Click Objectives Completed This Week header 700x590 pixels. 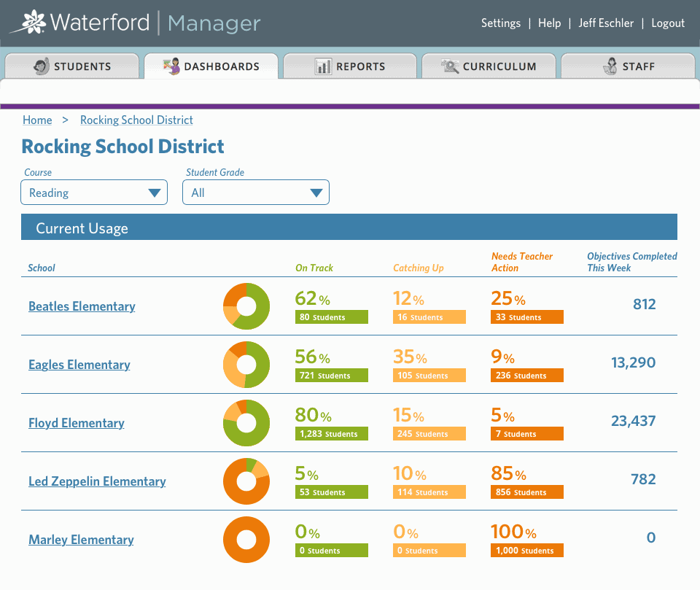[632, 262]
